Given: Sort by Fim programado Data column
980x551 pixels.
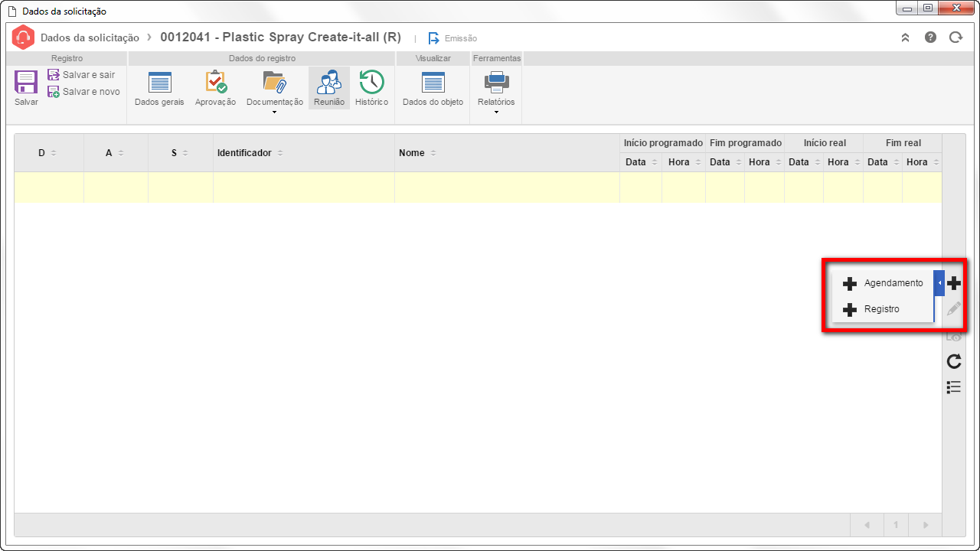Looking at the screenshot, I should point(725,162).
